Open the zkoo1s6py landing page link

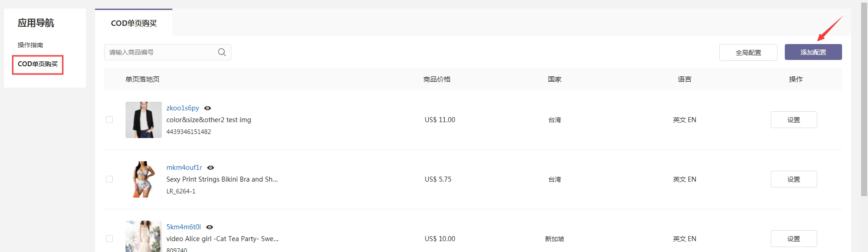tap(182, 108)
